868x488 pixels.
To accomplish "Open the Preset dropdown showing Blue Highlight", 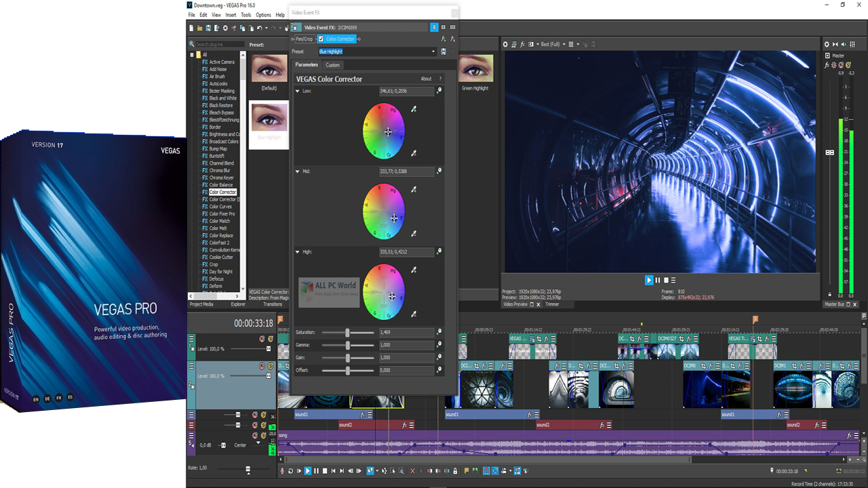I will [433, 52].
